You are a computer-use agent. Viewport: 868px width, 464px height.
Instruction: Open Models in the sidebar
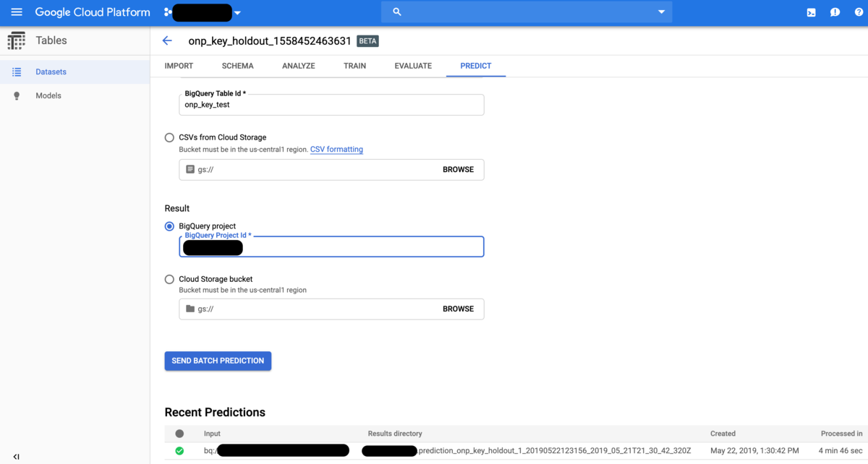(x=48, y=95)
